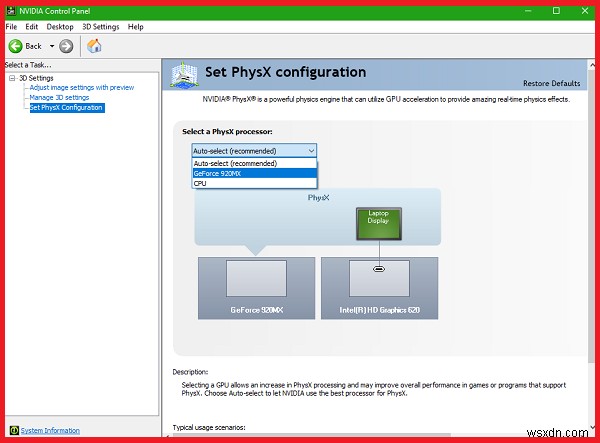Open Manage 3D settings
The image size is (600, 443).
coord(59,98)
